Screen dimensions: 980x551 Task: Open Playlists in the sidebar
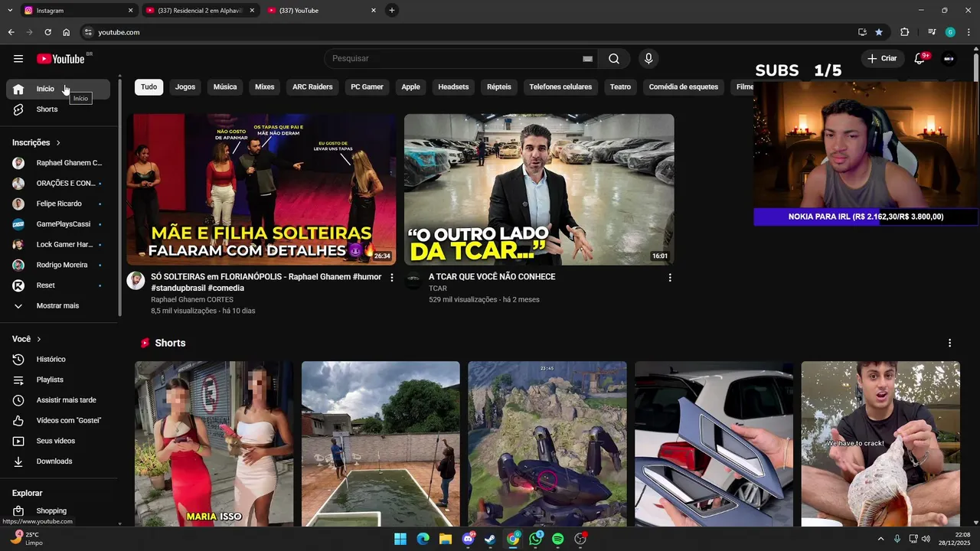tap(58, 380)
